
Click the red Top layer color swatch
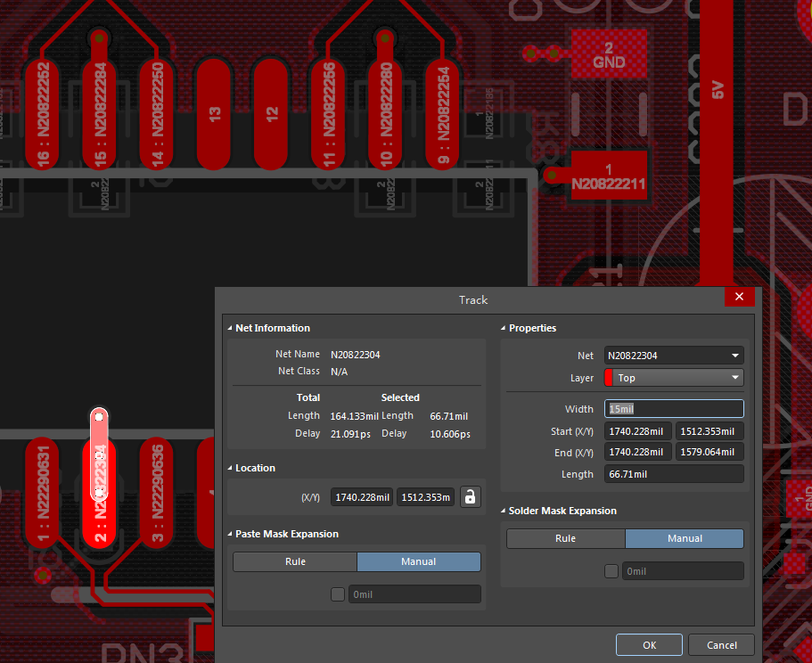609,378
